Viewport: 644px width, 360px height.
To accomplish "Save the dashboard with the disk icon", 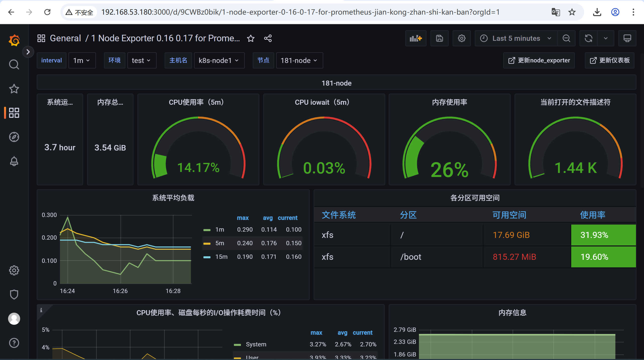I will (439, 38).
